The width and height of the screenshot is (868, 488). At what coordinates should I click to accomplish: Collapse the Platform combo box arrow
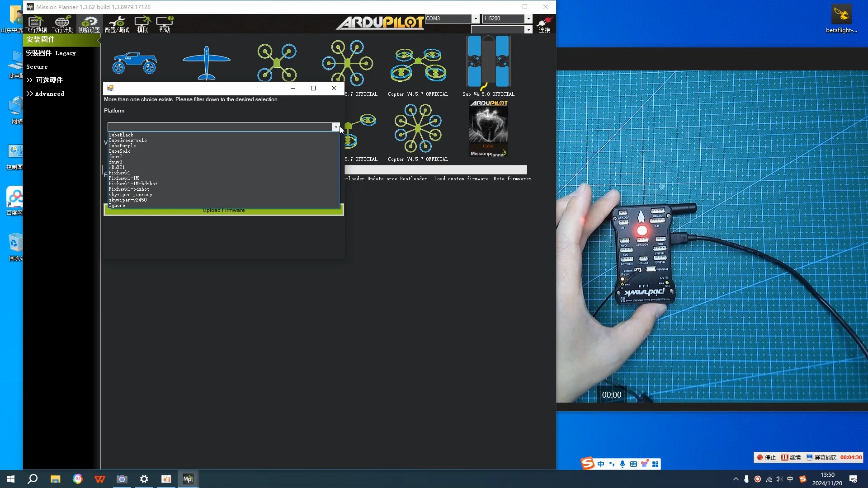(x=335, y=127)
